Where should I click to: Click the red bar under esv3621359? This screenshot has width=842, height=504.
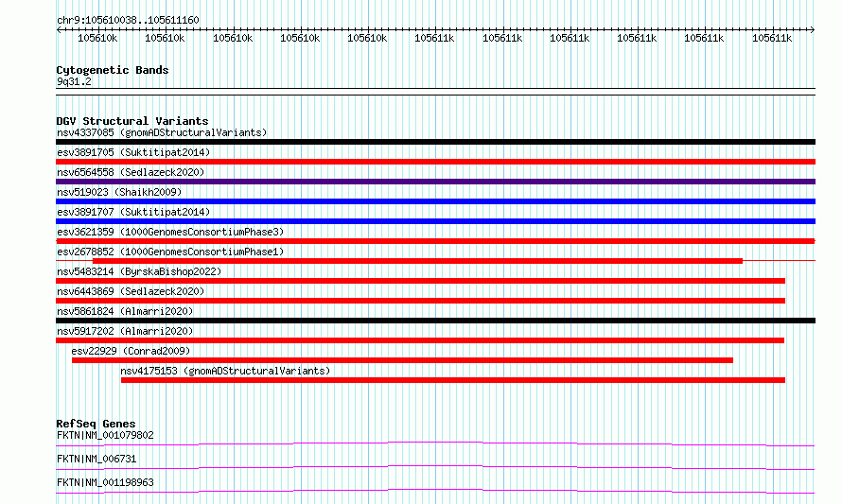(x=435, y=241)
